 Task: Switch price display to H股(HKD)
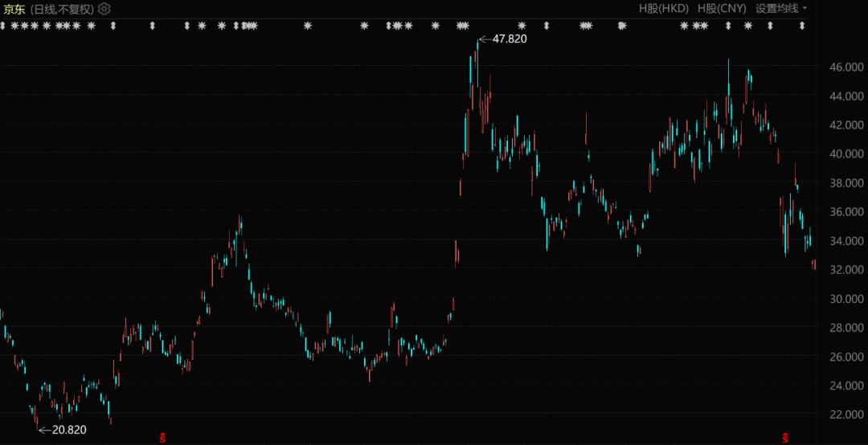(x=663, y=9)
